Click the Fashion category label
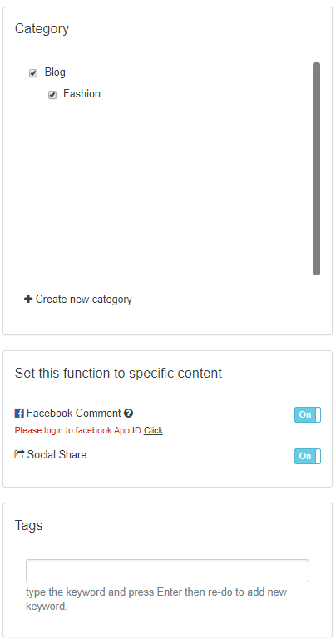This screenshot has height=644, width=336. [x=82, y=94]
